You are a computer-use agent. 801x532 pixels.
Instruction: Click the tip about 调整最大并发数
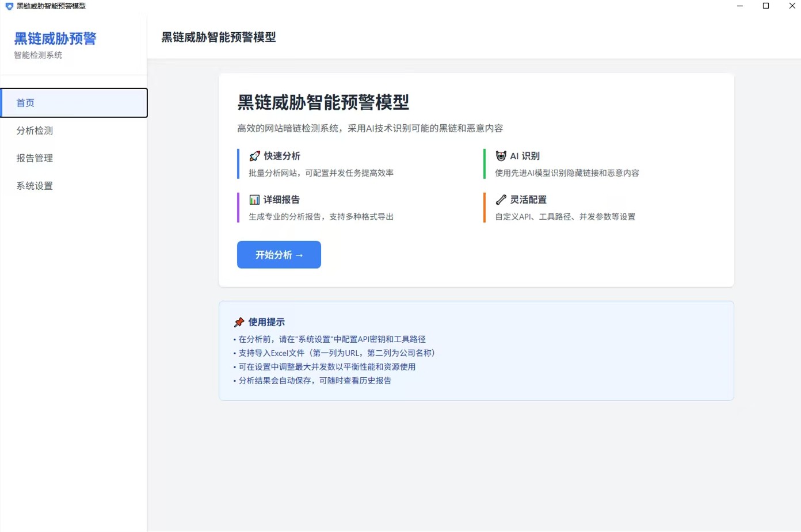(x=325, y=367)
